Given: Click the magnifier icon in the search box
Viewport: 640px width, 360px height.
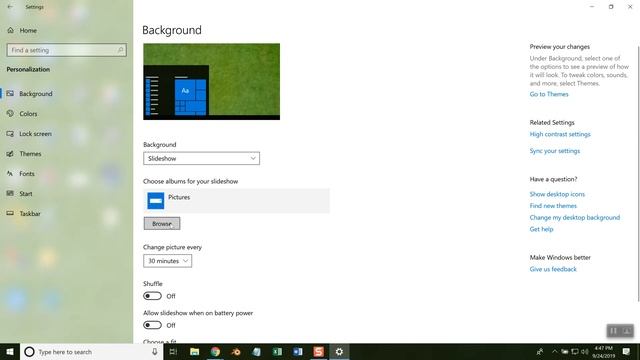Looking at the screenshot, I should click(x=120, y=50).
